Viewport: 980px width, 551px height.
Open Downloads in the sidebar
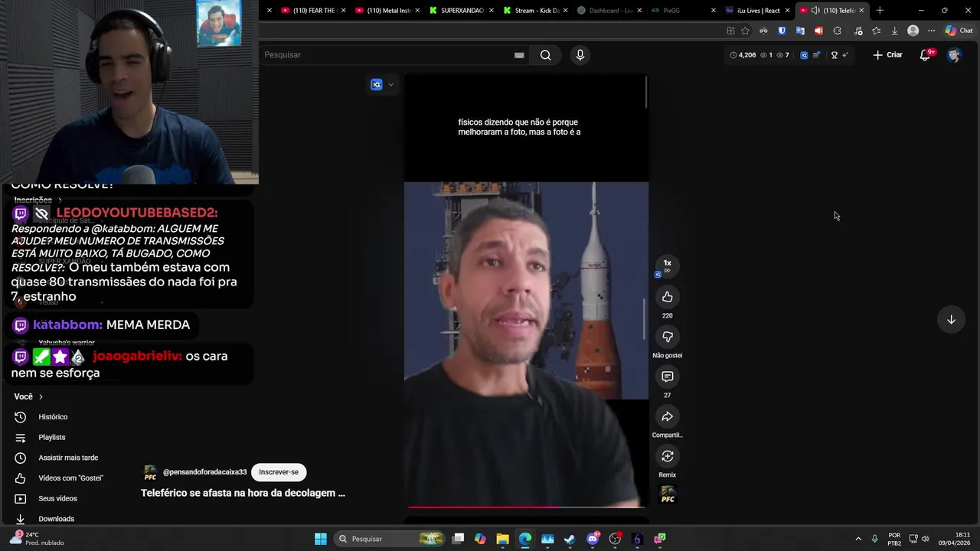point(56,519)
